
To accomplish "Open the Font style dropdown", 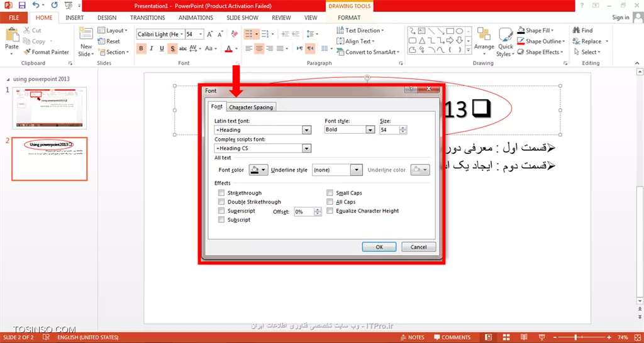I will tap(370, 129).
